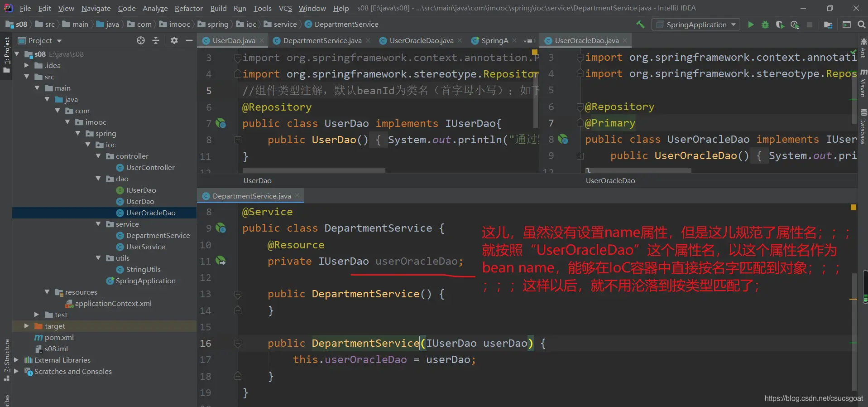Open Project panel settings gear
The width and height of the screenshot is (868, 407).
pos(174,41)
